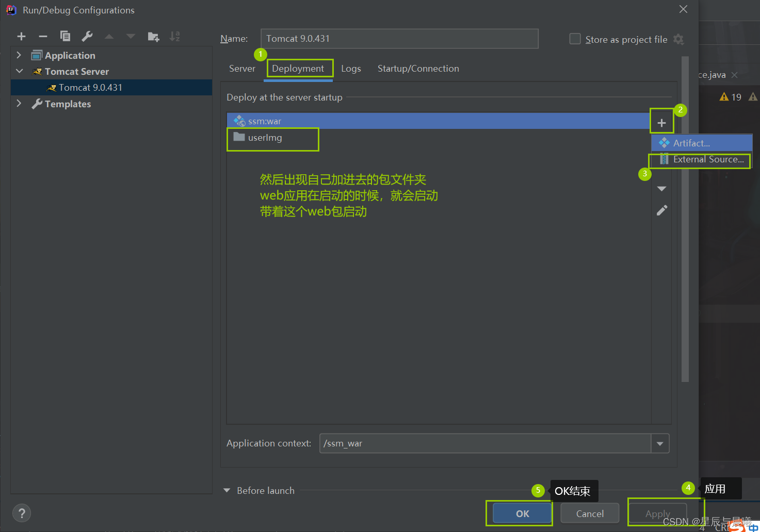Click the dialog vertical scrollbar
Image resolution: width=760 pixels, height=532 pixels.
685,219
